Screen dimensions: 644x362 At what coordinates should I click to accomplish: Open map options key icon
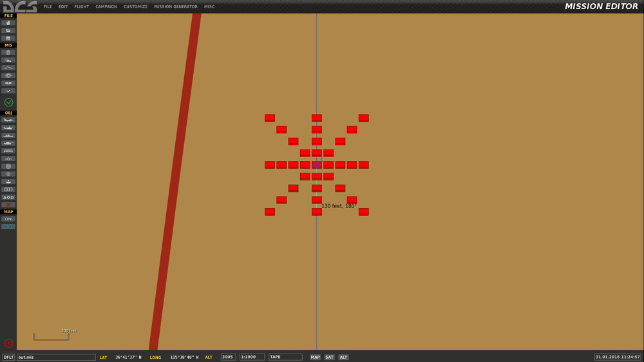8,219
